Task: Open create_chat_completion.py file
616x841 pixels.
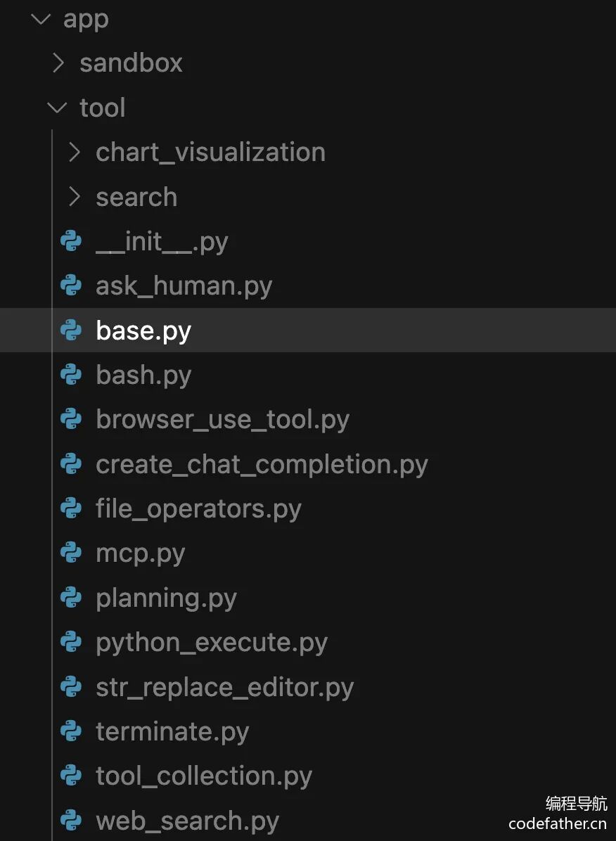Action: [262, 464]
